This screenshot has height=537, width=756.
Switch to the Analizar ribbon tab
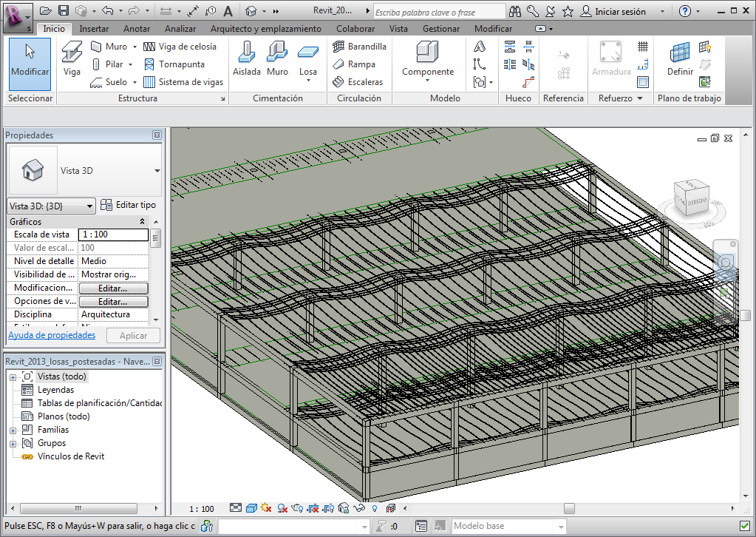click(180, 29)
